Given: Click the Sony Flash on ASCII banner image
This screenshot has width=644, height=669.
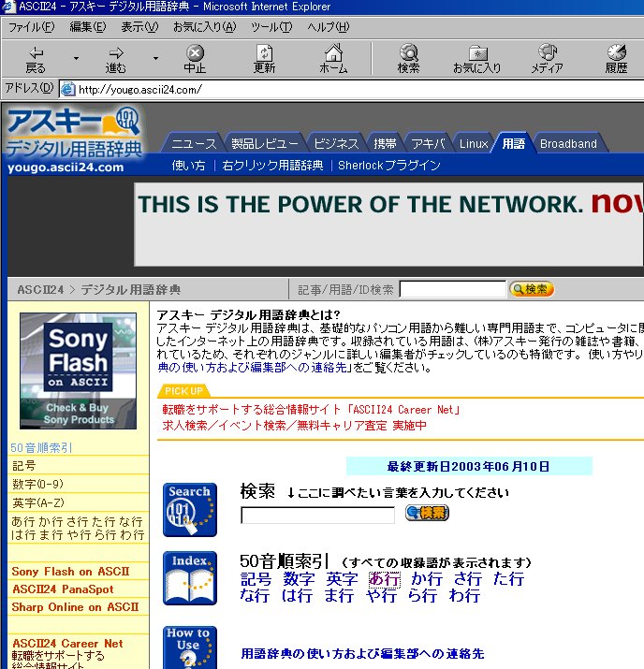Looking at the screenshot, I should tap(78, 371).
